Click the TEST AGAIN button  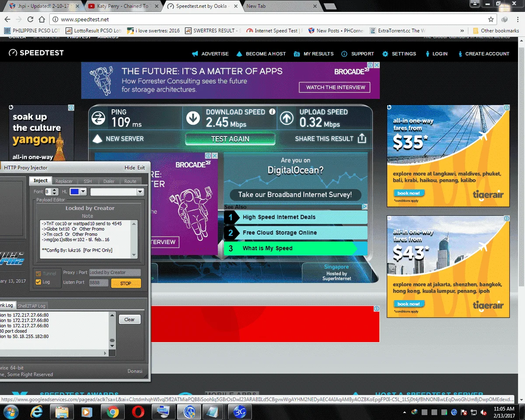pyautogui.click(x=230, y=139)
